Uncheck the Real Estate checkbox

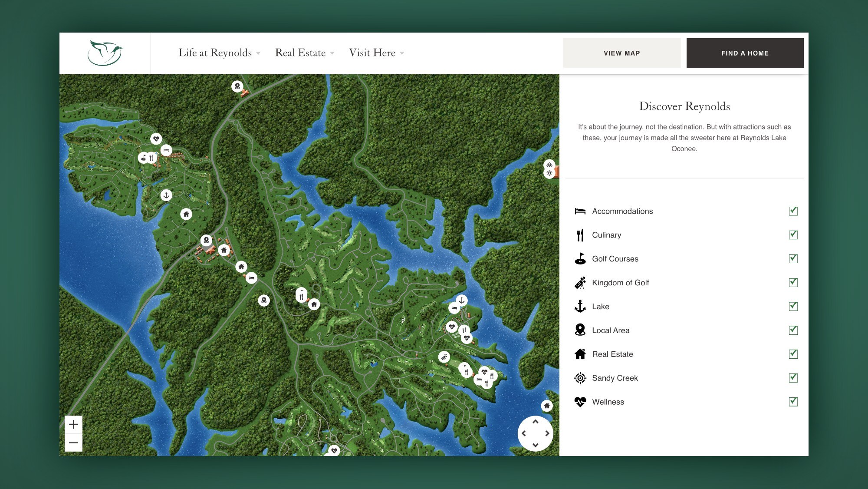coord(793,354)
